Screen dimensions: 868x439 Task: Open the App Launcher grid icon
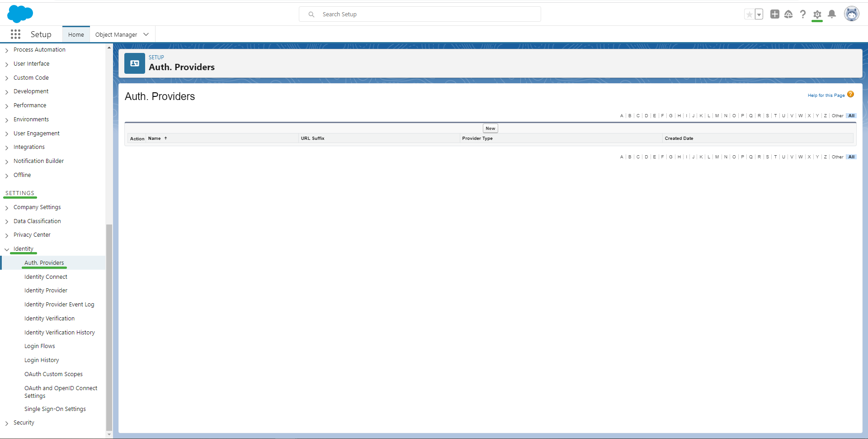click(15, 34)
